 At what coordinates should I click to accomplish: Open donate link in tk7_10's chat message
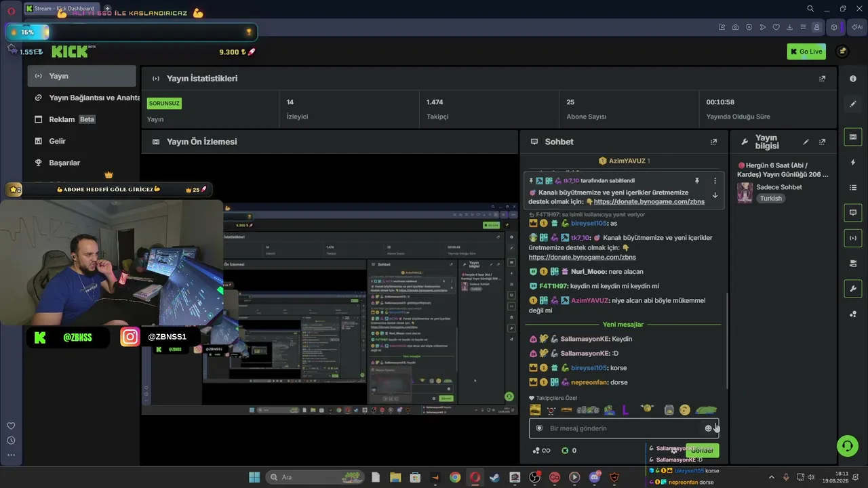click(583, 257)
